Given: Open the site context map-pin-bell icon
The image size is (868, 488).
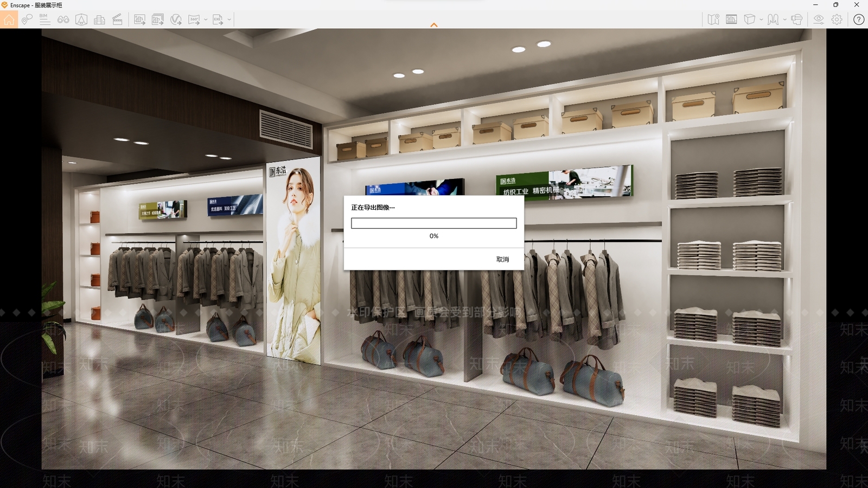Looking at the screenshot, I should 81,20.
